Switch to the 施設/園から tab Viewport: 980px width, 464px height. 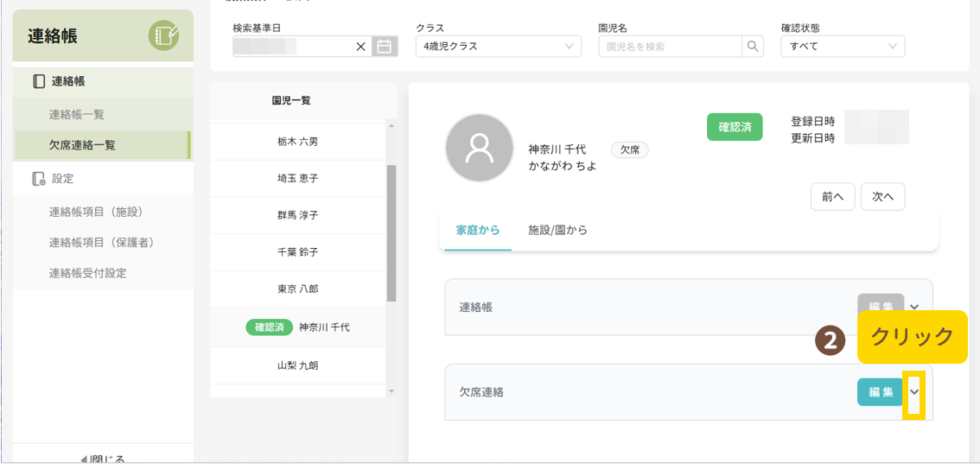557,231
